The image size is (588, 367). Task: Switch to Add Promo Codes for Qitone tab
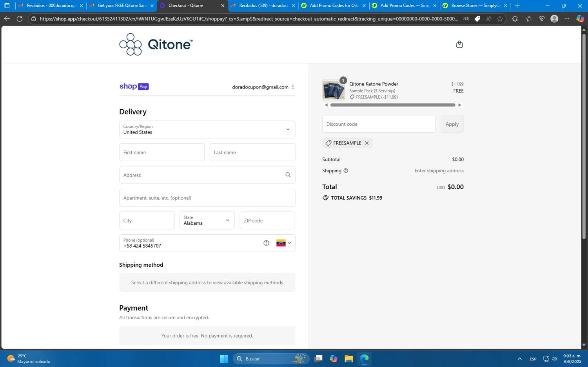coord(334,5)
